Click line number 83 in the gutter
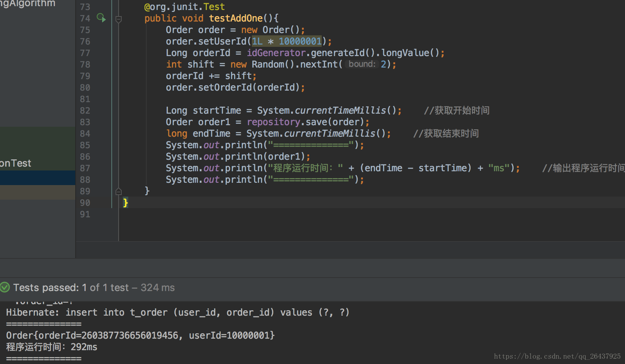 [85, 122]
